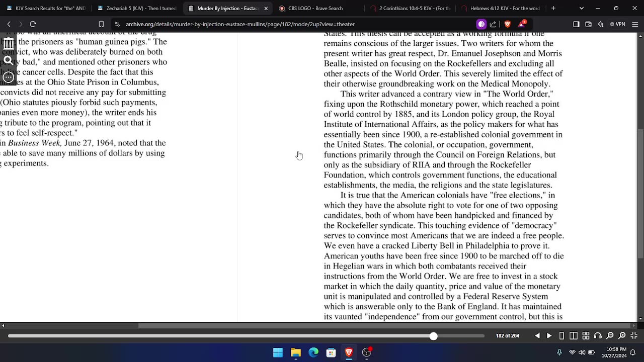644x362 pixels.
Task: Open Brave Wallet
Action: [x=588, y=24]
